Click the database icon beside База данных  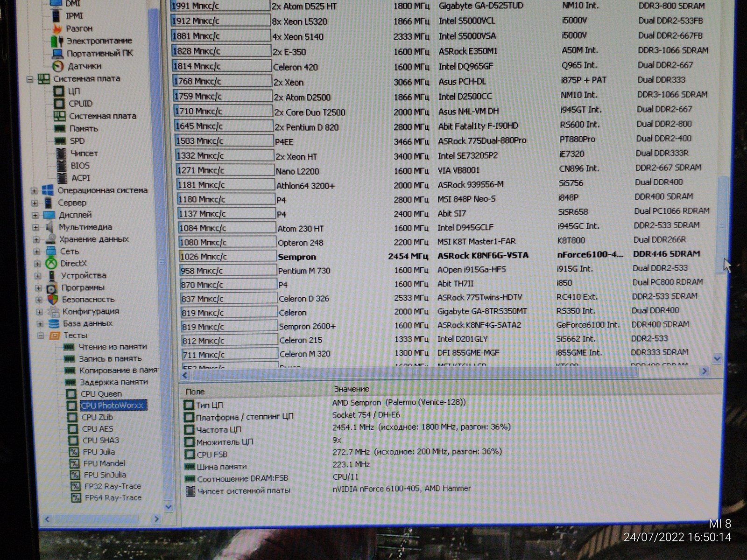tap(54, 324)
